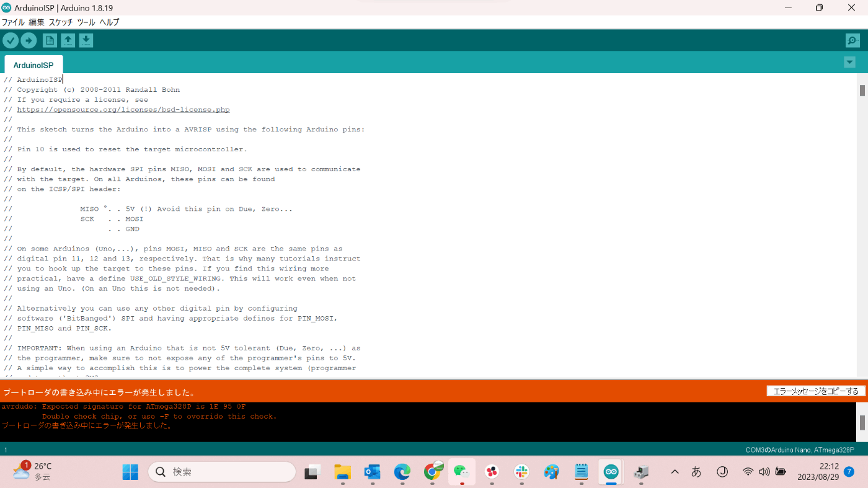Image resolution: width=868 pixels, height=488 pixels.
Task: Click the Upload arrow button
Action: (29, 40)
